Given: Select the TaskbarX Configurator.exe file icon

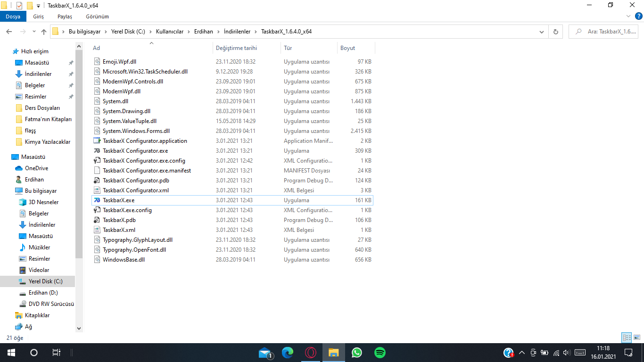Looking at the screenshot, I should [x=97, y=151].
